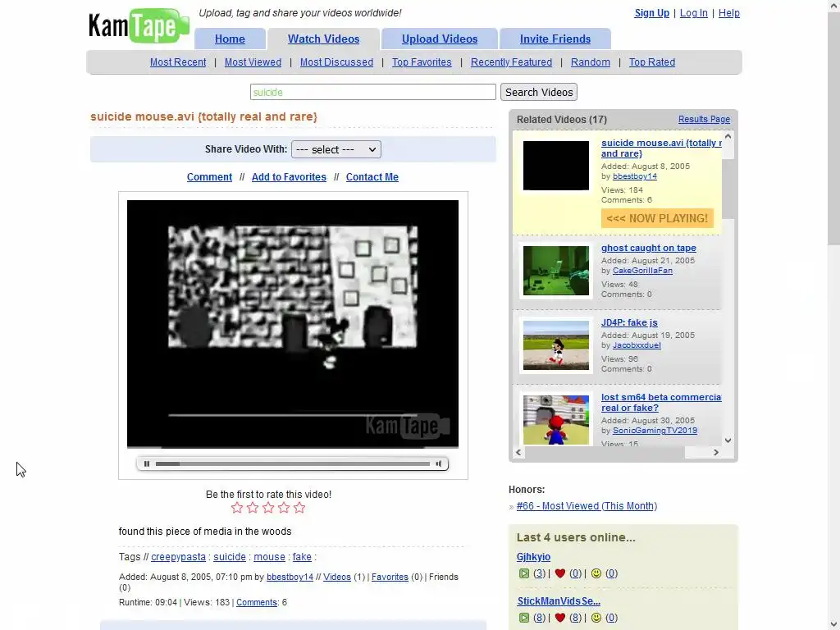Focus the search field containing suicide
The width and height of the screenshot is (840, 630).
click(373, 92)
